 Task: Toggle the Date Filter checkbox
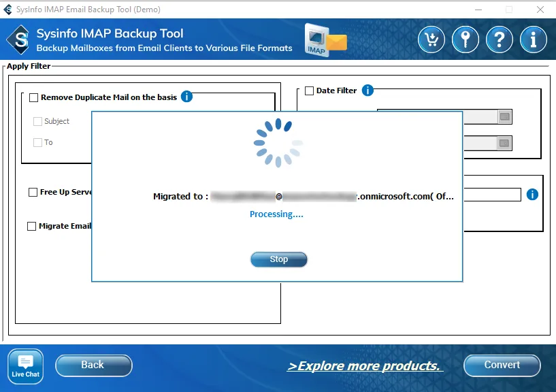(x=309, y=91)
